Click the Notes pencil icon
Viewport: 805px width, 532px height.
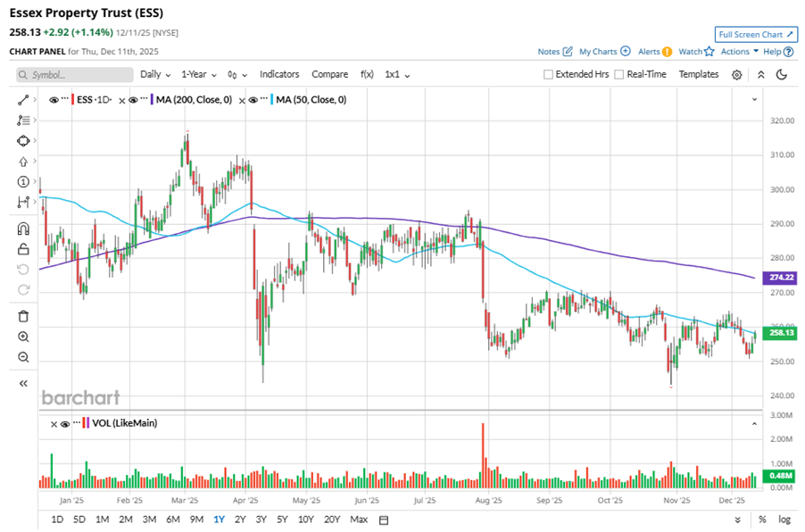[568, 52]
